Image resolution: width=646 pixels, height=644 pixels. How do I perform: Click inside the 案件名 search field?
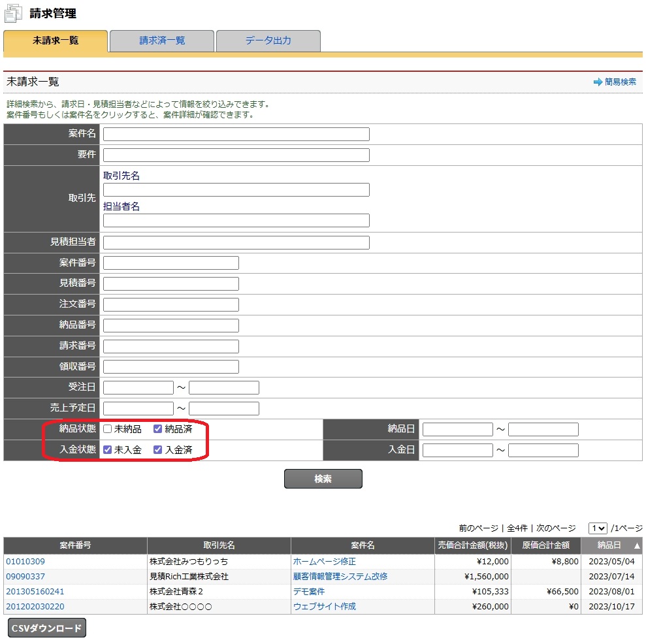[235, 133]
